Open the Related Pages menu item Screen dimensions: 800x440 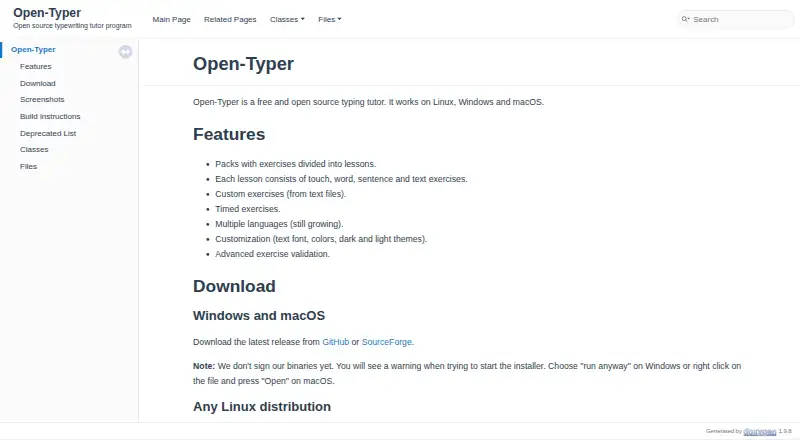point(230,19)
